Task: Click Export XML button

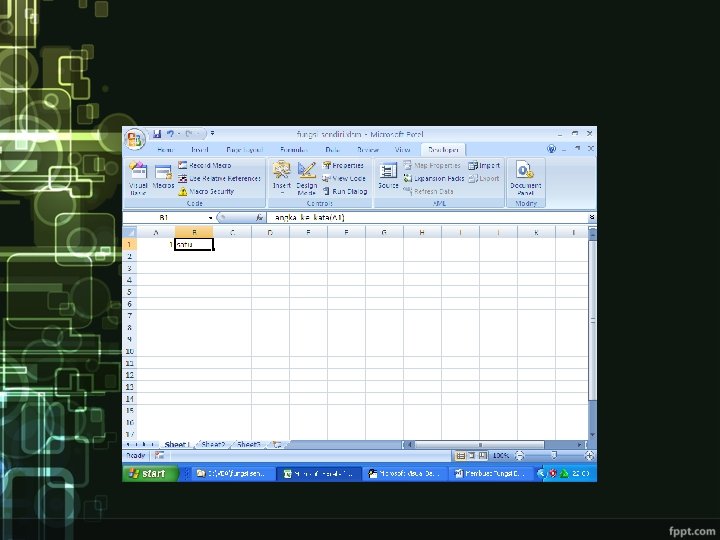Action: pos(484,178)
